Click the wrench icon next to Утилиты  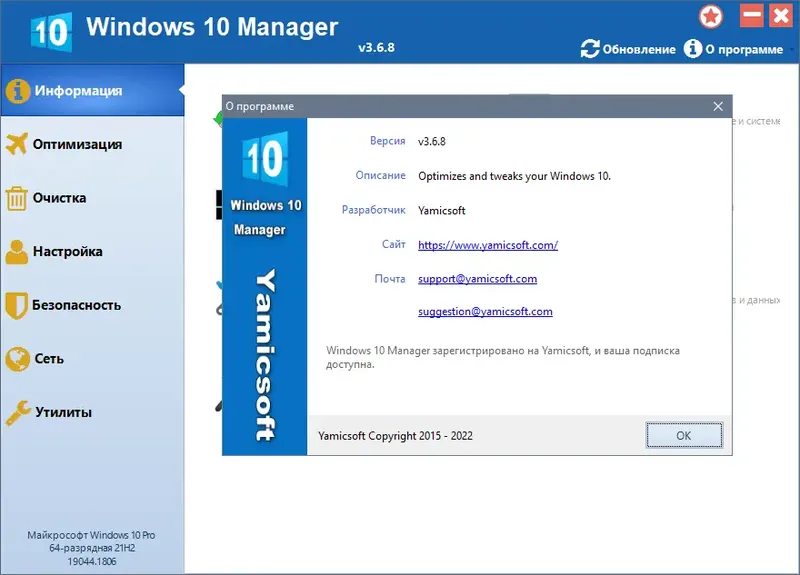18,412
